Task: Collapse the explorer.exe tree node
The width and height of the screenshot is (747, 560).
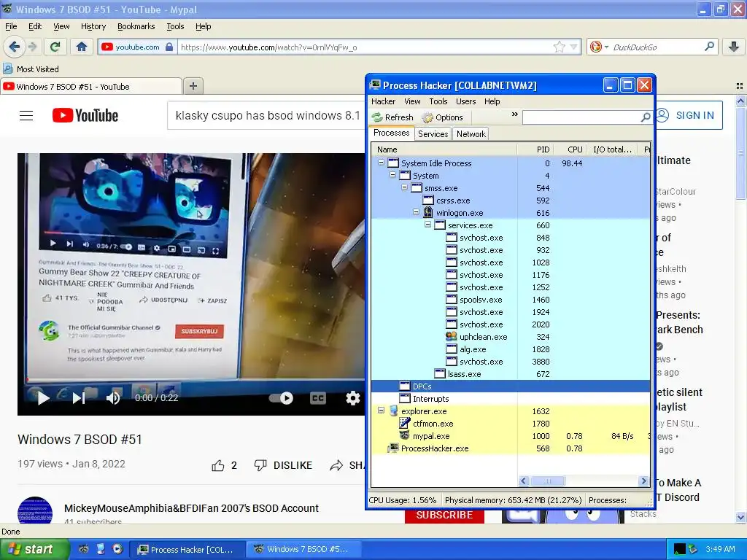Action: coord(381,410)
